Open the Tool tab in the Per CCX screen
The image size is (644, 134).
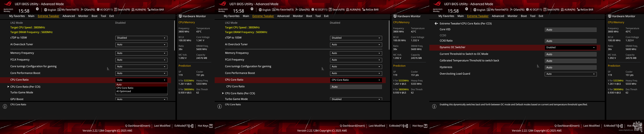click(533, 16)
